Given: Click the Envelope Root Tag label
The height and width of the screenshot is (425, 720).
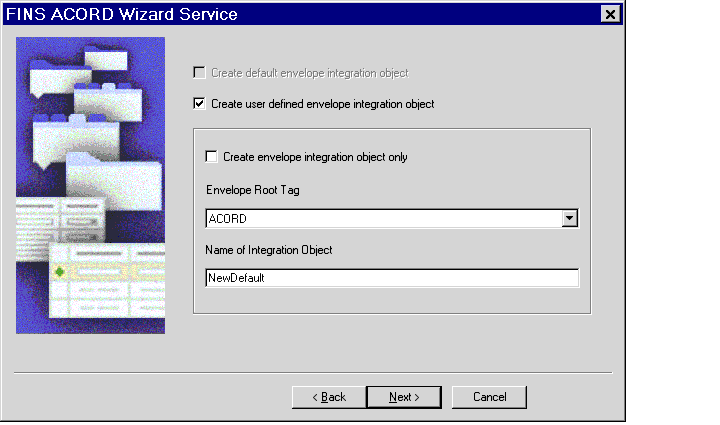Looking at the screenshot, I should [253, 190].
